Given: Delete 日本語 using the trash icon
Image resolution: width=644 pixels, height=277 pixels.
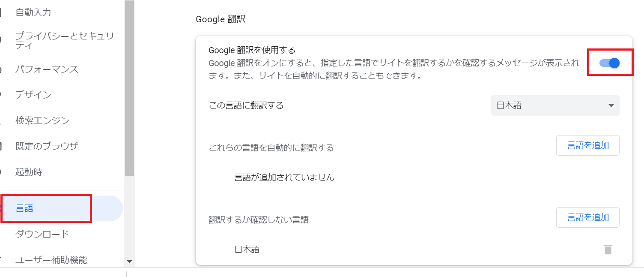Looking at the screenshot, I should click(608, 250).
